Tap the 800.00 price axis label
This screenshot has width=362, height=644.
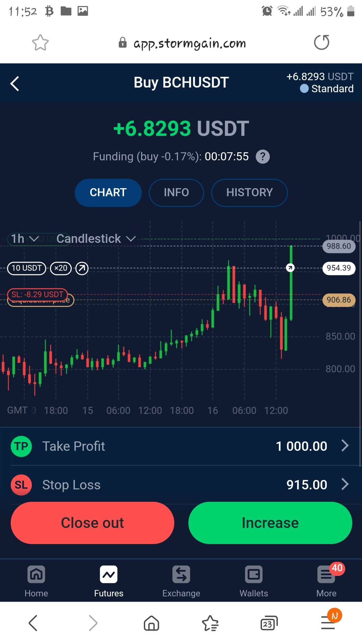tap(340, 369)
